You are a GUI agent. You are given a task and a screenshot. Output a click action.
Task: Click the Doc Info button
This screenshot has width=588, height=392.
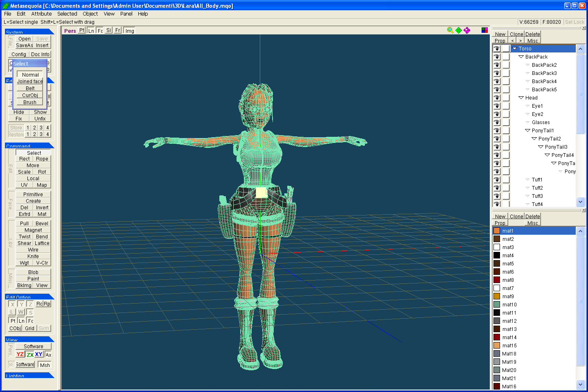click(x=40, y=54)
